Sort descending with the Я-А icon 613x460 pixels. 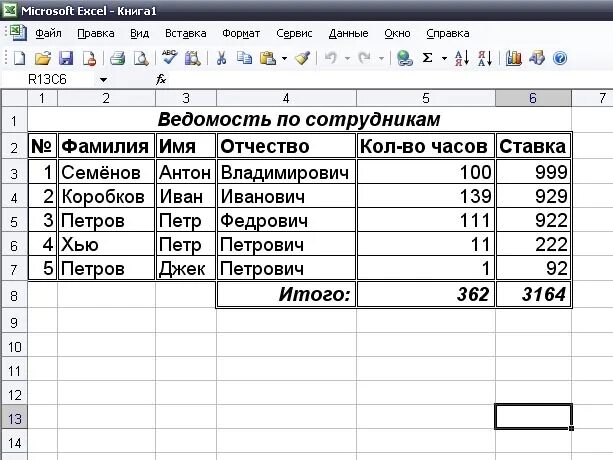pos(485,59)
